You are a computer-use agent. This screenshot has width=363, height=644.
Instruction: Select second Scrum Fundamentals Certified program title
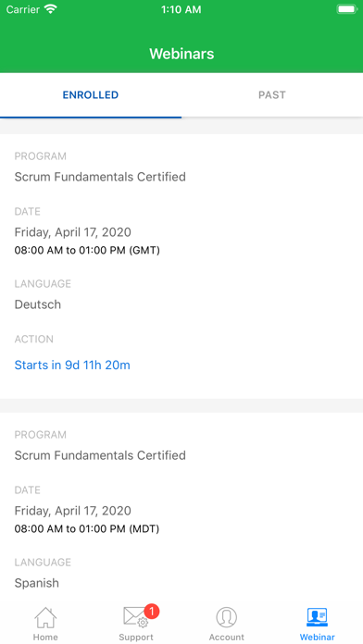pyautogui.click(x=100, y=455)
